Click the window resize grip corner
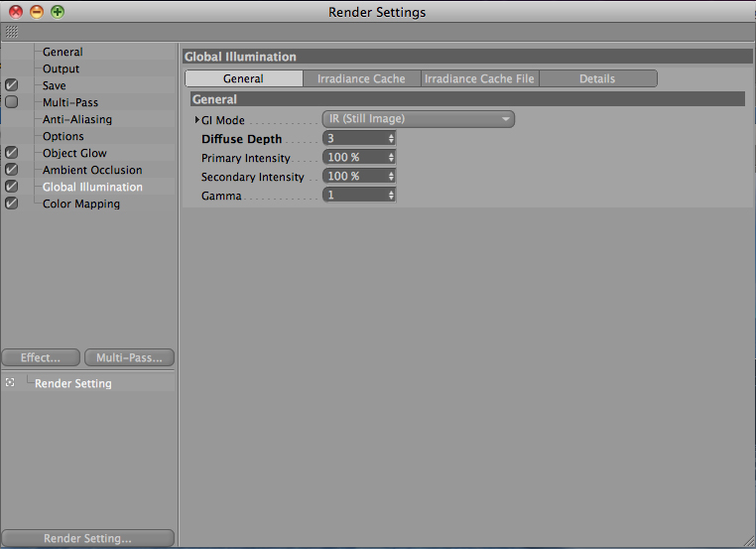756x549 pixels. click(x=749, y=542)
